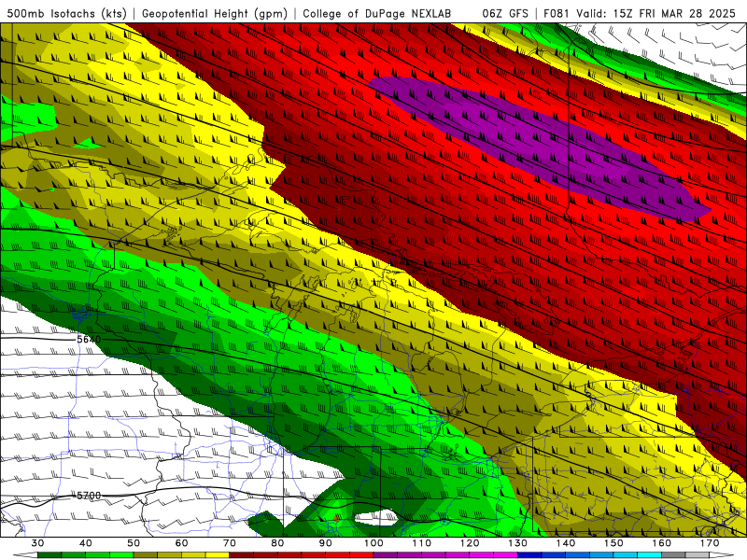747x560 pixels.
Task: Click the '500mb Isotachs (kts)' title text
Action: point(66,14)
